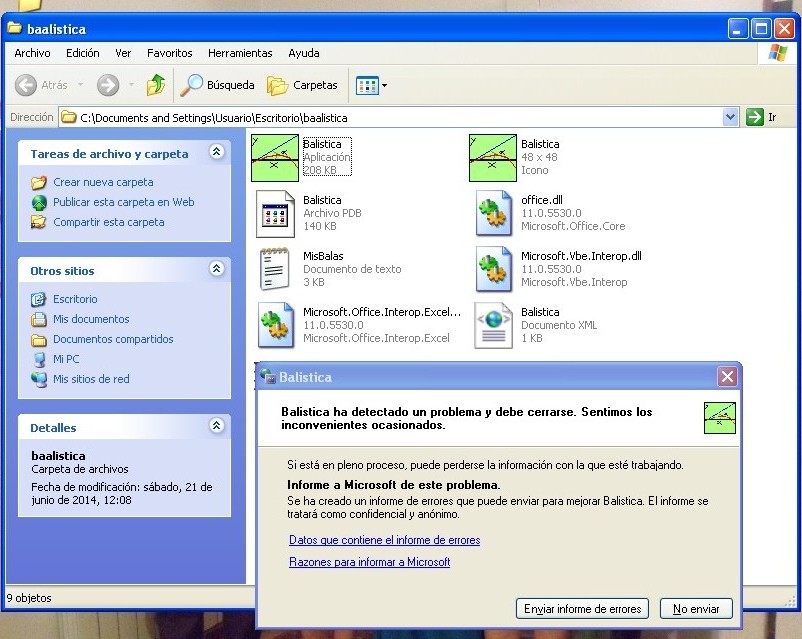Open the Búsqueda search tool
The height and width of the screenshot is (639, 802).
(x=217, y=86)
